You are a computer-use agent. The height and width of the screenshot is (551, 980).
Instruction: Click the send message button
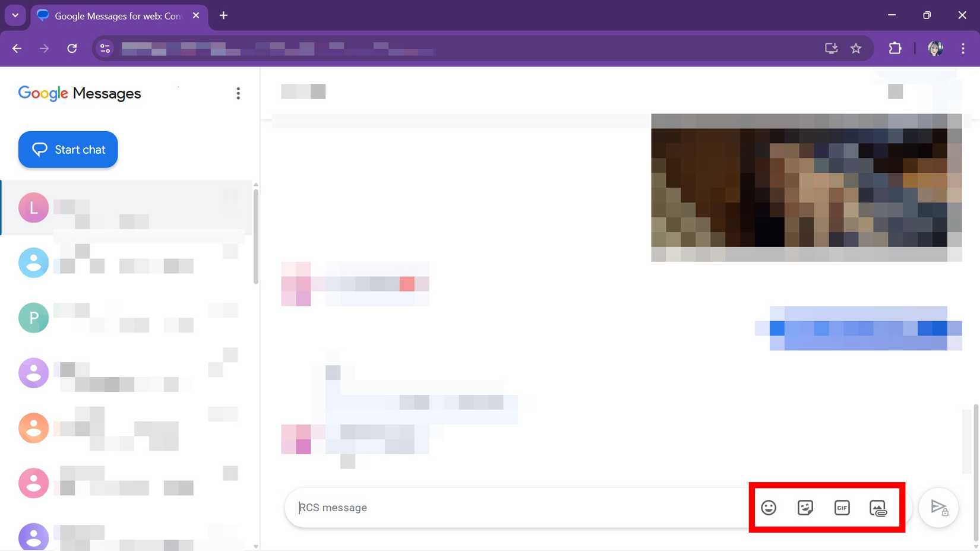pos(938,508)
